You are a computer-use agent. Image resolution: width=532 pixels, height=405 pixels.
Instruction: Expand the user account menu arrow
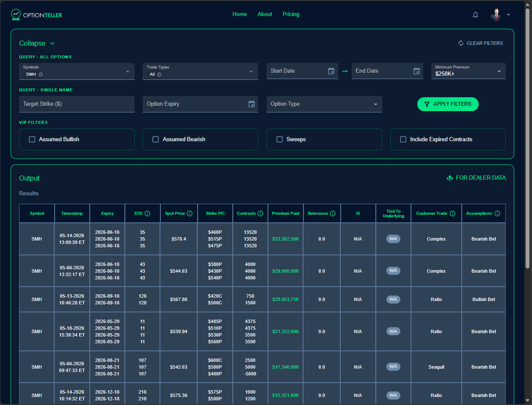pos(508,15)
